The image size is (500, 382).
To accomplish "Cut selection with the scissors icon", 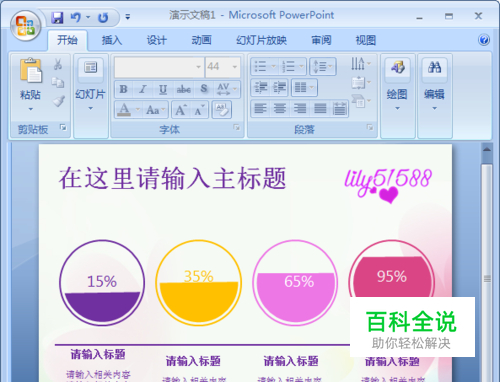I will [x=58, y=64].
